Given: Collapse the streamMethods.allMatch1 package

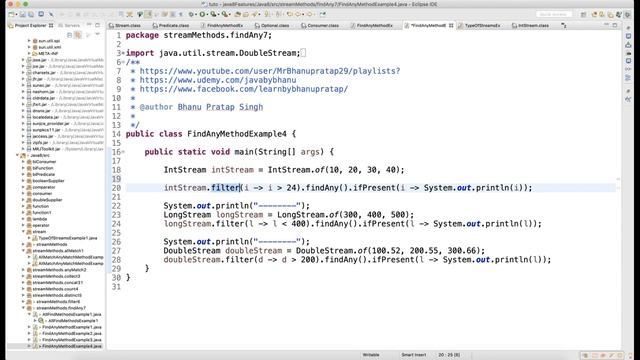Looking at the screenshot, I should pos(23,251).
